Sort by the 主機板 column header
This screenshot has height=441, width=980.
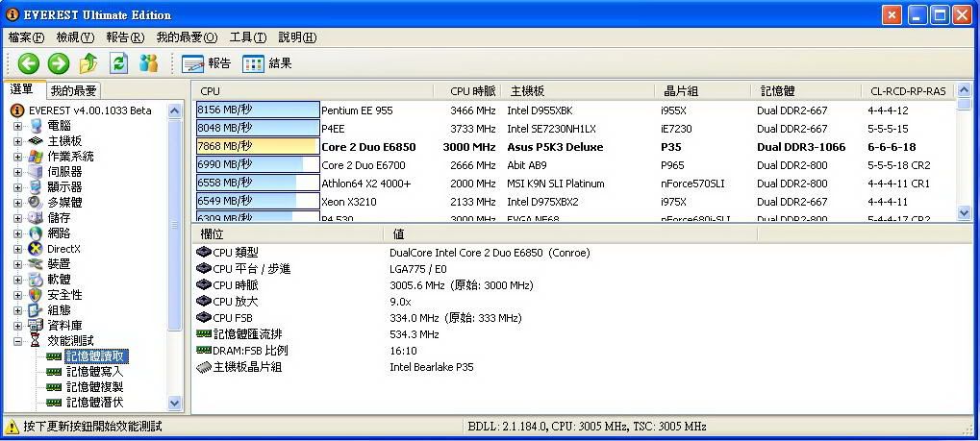tap(577, 91)
